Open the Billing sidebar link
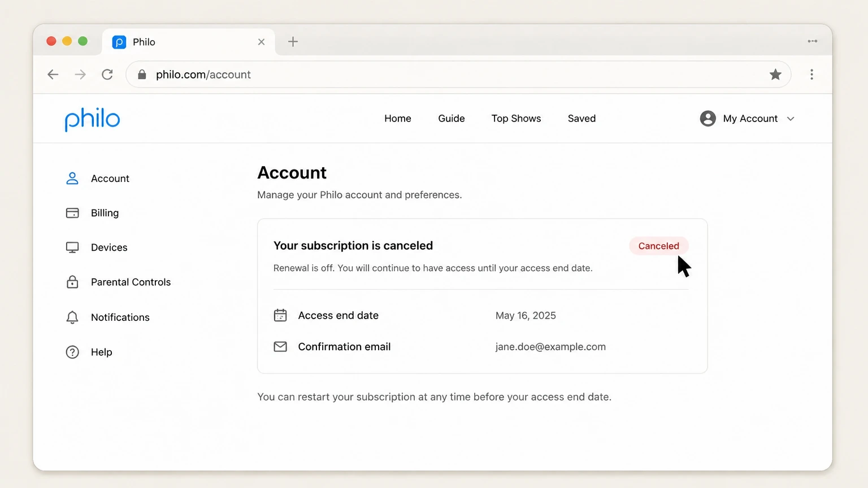Screen dimensions: 868x488 [105, 213]
